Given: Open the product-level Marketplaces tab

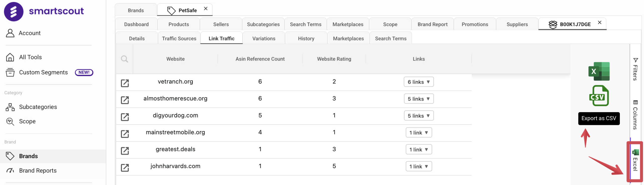Looking at the screenshot, I should 348,38.
